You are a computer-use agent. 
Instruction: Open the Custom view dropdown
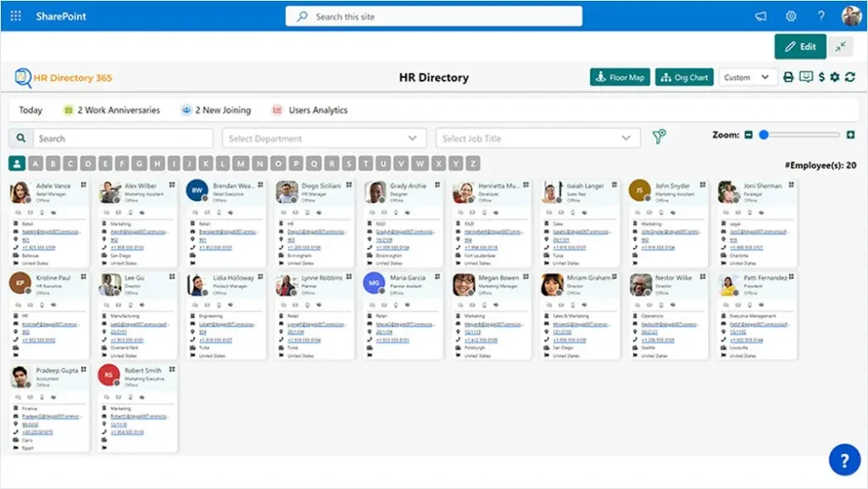[747, 77]
